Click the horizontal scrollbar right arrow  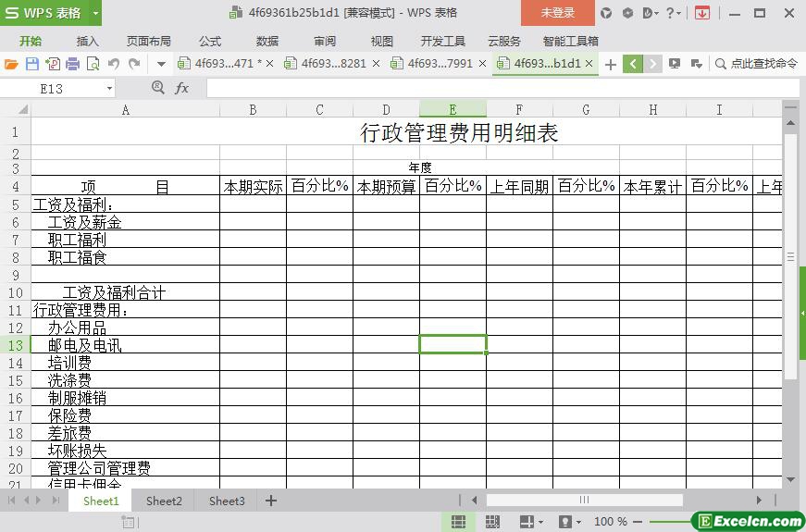759,501
